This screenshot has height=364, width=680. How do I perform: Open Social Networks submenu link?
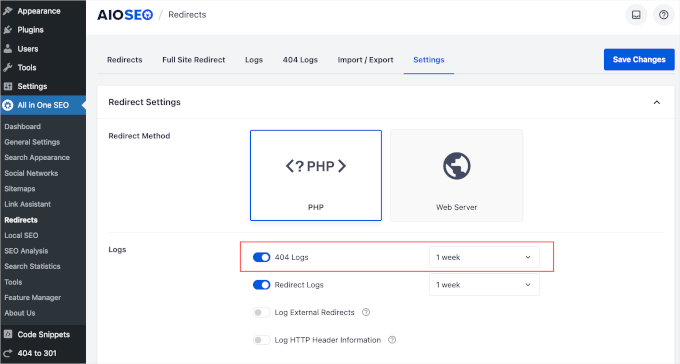31,173
